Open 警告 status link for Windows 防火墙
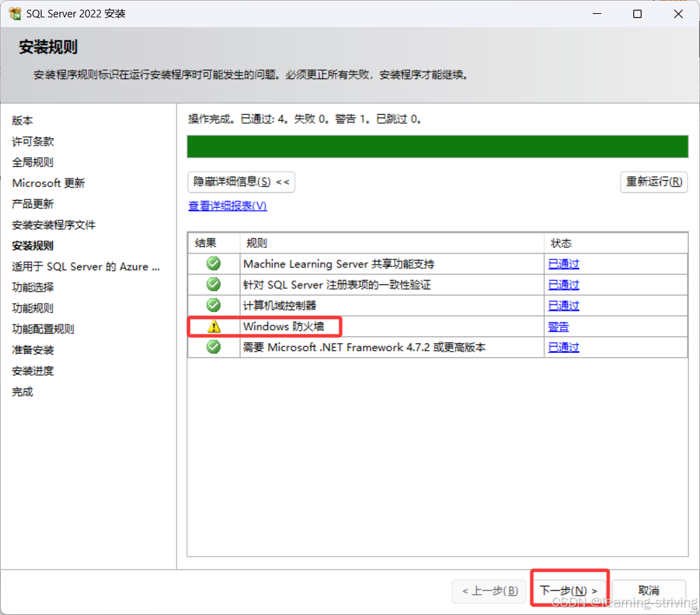This screenshot has width=700, height=615. (558, 327)
